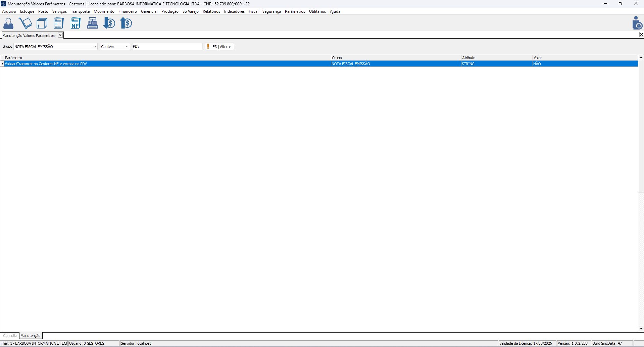The height and width of the screenshot is (347, 644).
Task: Click the user lock icon at top right
Action: point(637,23)
